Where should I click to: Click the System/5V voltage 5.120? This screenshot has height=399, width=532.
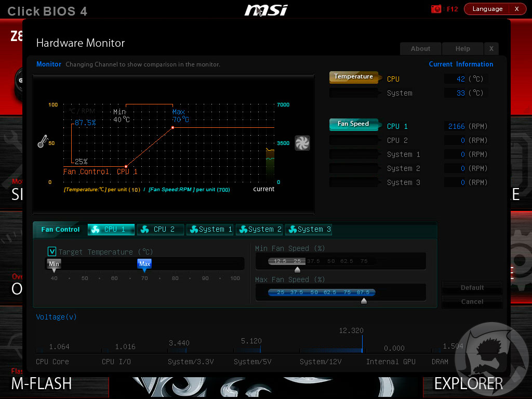pos(251,341)
